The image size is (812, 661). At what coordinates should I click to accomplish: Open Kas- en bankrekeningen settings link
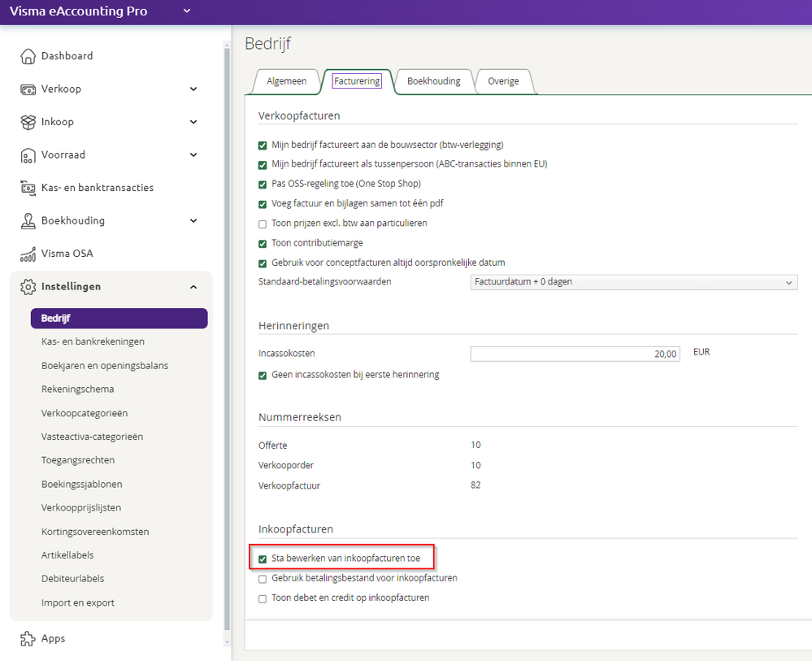93,341
